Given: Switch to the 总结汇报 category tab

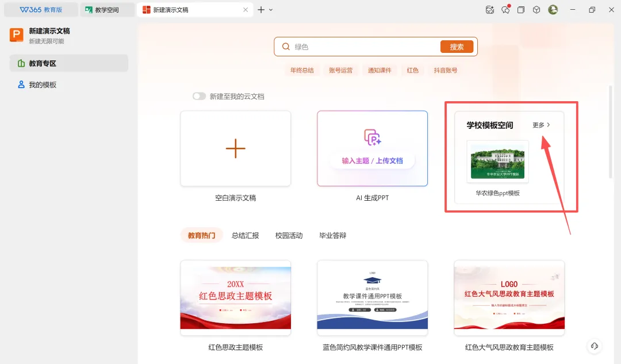Looking at the screenshot, I should tap(245, 236).
